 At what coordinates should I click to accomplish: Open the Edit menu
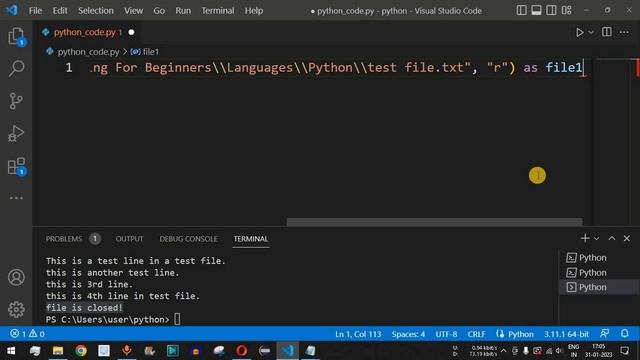tap(60, 11)
